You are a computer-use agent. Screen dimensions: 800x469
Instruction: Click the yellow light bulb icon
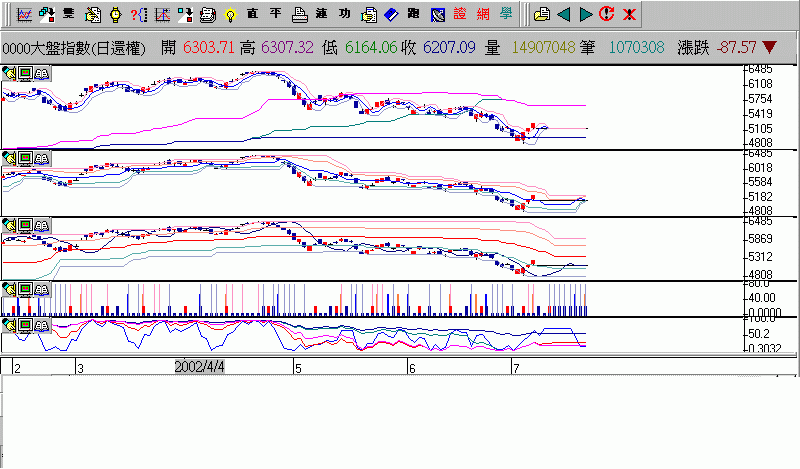click(230, 14)
